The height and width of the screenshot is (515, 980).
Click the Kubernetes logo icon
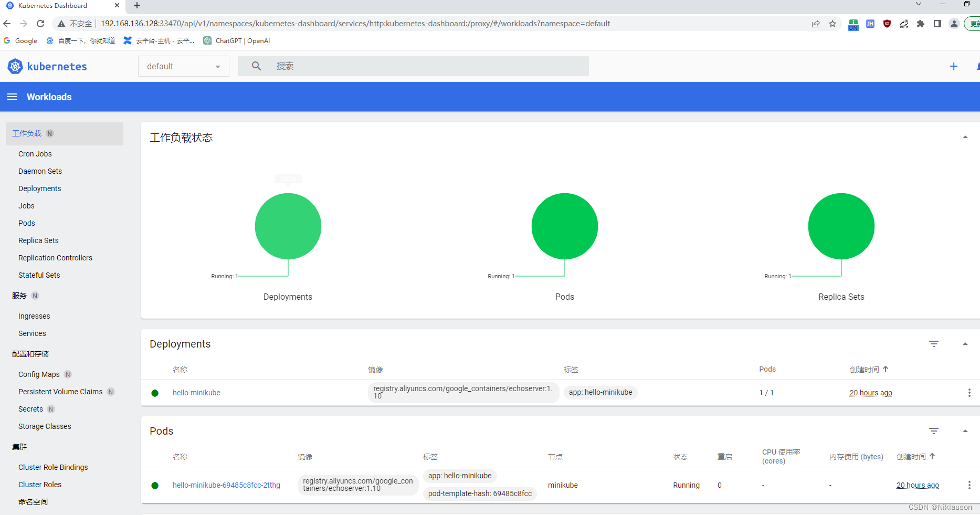15,66
